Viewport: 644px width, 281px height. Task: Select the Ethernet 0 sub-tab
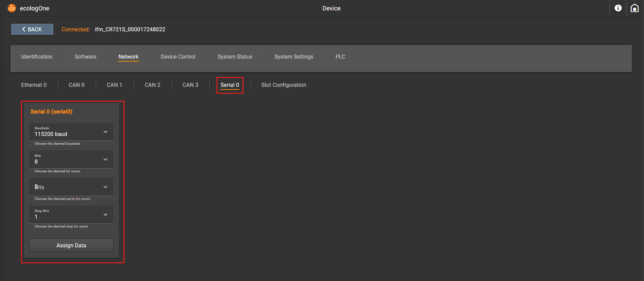coord(34,85)
